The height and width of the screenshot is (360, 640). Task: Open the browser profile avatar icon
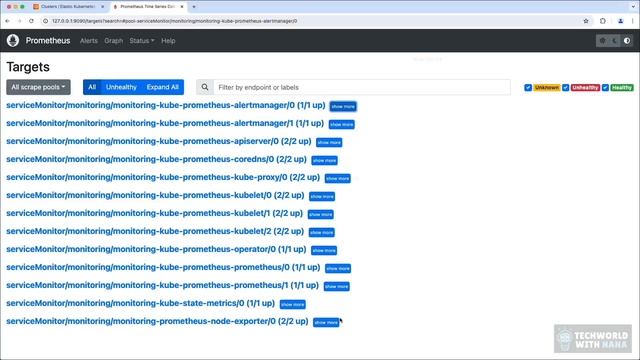[620, 21]
